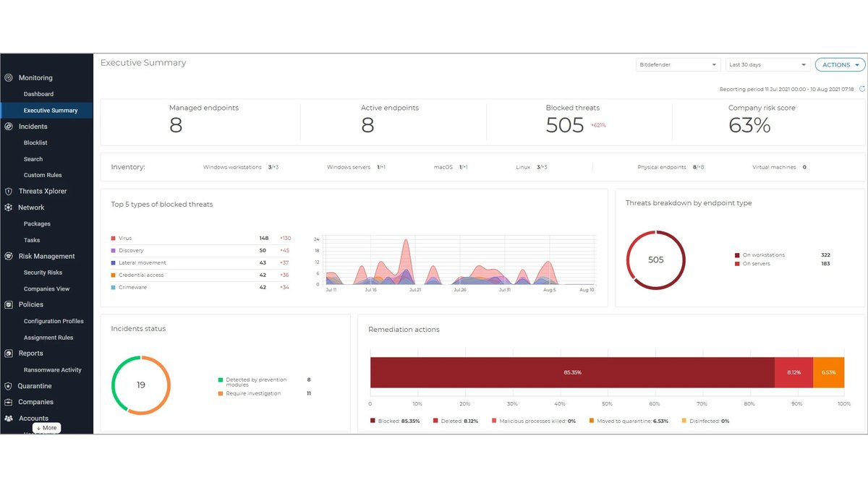Click the 6.53% quarantine bar segment
The height and width of the screenshot is (488, 868).
tap(829, 372)
